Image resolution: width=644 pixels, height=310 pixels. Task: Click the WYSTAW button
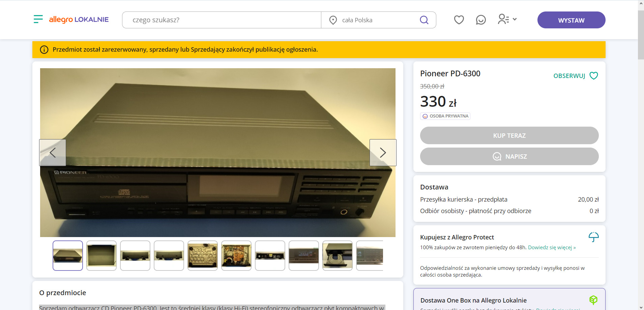point(571,20)
